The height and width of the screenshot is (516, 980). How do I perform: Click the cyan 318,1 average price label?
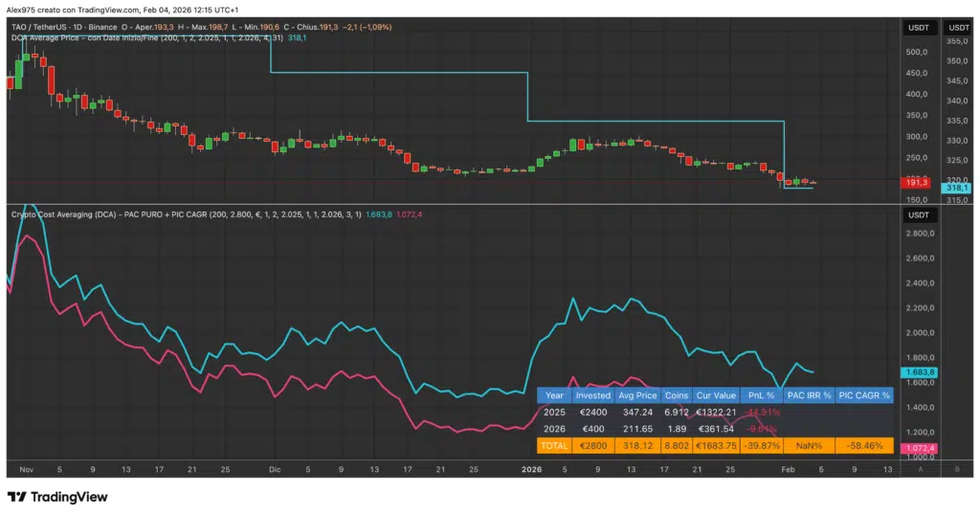pos(956,189)
